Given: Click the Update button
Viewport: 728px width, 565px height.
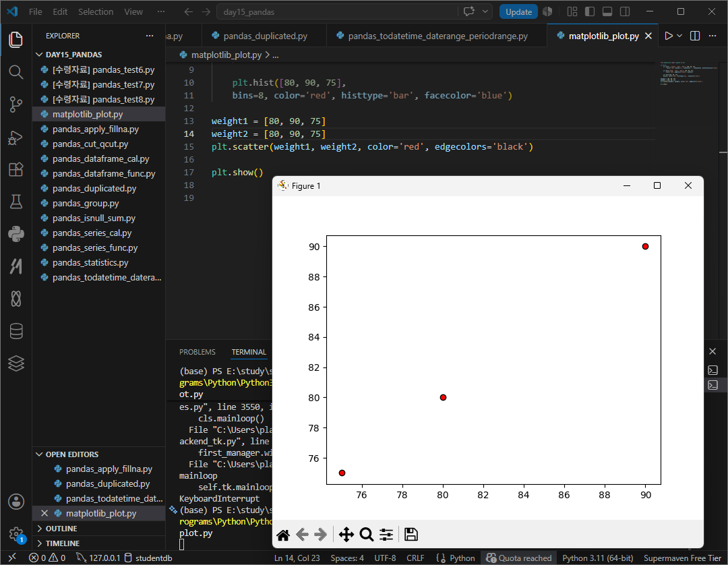Looking at the screenshot, I should point(518,11).
